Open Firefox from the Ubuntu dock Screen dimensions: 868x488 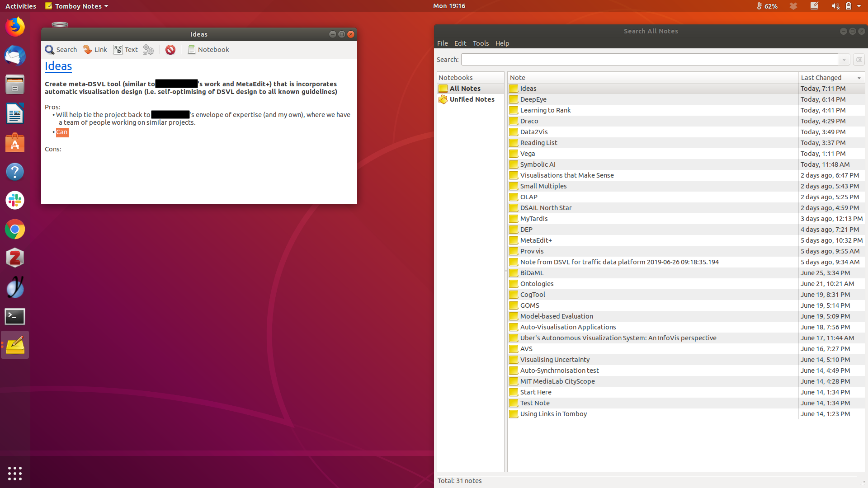[15, 27]
